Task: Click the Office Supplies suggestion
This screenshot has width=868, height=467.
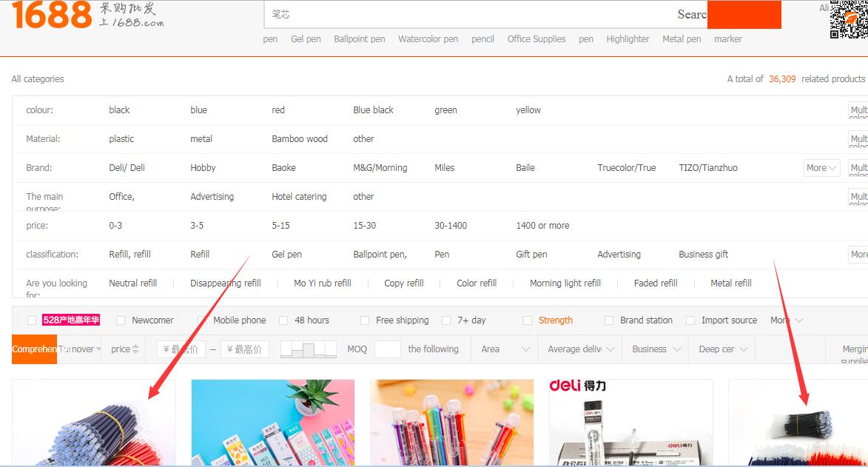Action: pos(536,38)
